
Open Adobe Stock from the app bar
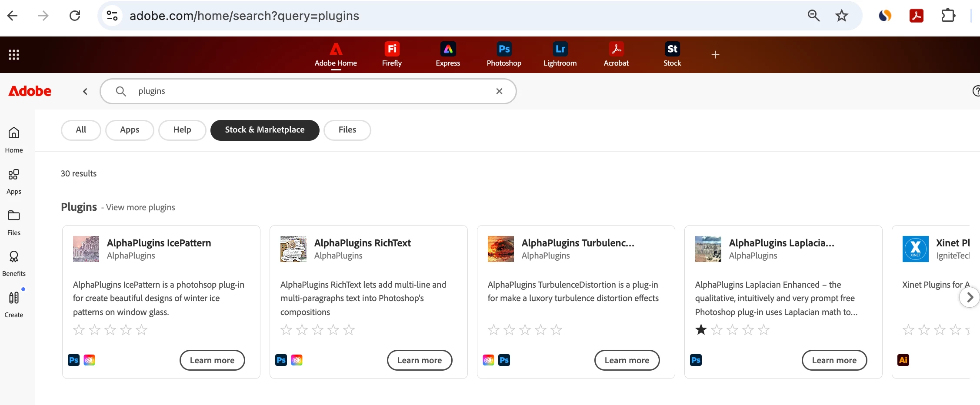pyautogui.click(x=672, y=55)
